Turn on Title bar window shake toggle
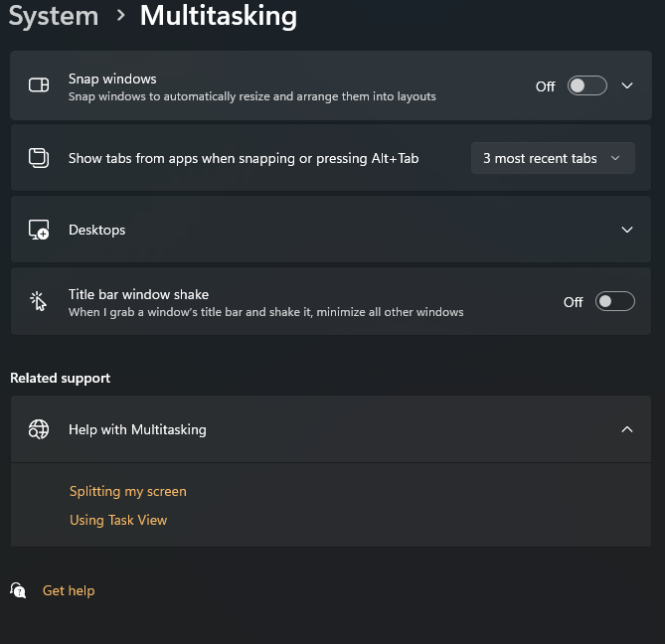Image resolution: width=665 pixels, height=644 pixels. click(x=614, y=301)
